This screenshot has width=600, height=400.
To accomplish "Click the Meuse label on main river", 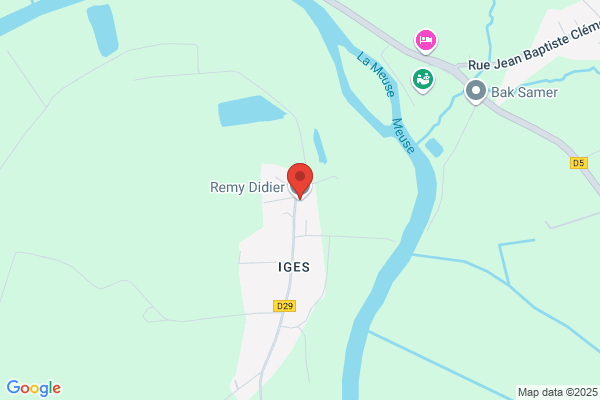I will [x=403, y=136].
